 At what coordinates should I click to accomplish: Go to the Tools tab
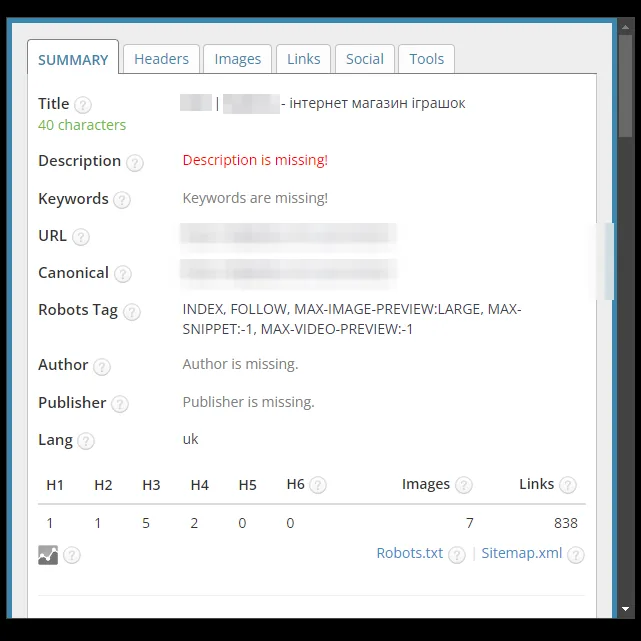coord(426,59)
